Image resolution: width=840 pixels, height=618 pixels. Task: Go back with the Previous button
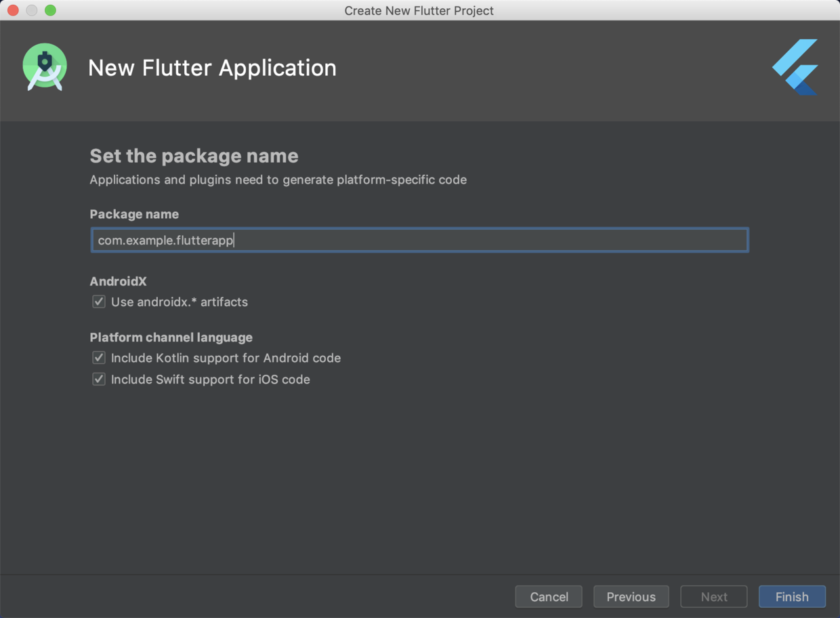(x=631, y=597)
